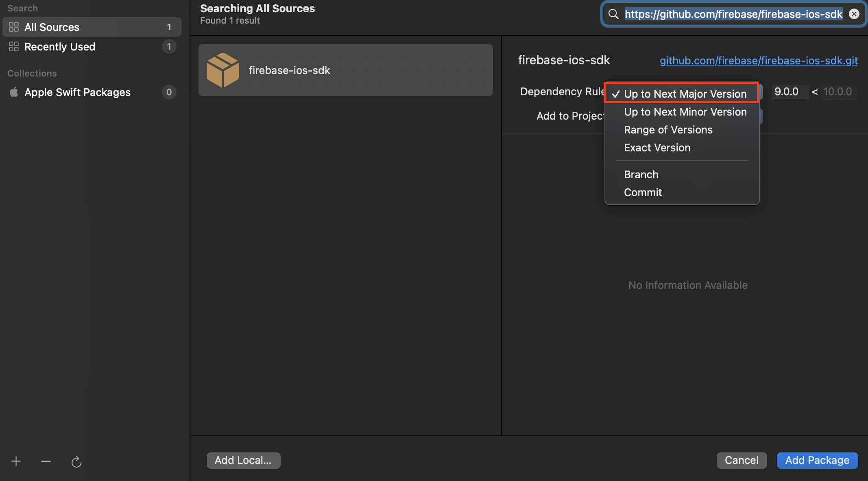Click the refresh collections icon
The height and width of the screenshot is (481, 868).
coord(76,461)
